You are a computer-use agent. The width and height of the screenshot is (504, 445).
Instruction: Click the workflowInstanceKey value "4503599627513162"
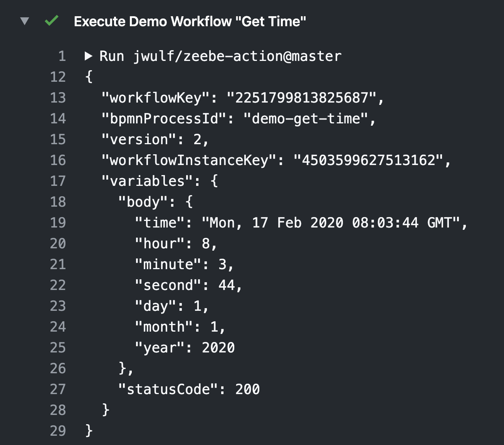pyautogui.click(x=368, y=160)
